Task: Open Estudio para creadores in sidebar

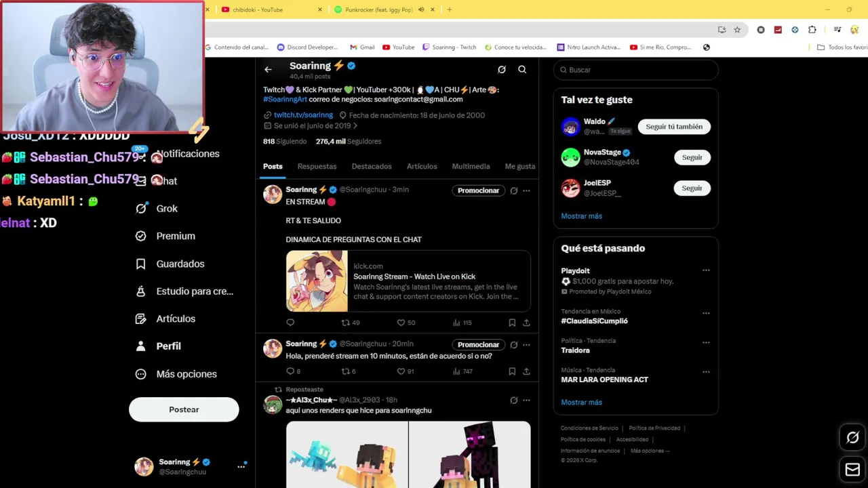Action: 185,291
